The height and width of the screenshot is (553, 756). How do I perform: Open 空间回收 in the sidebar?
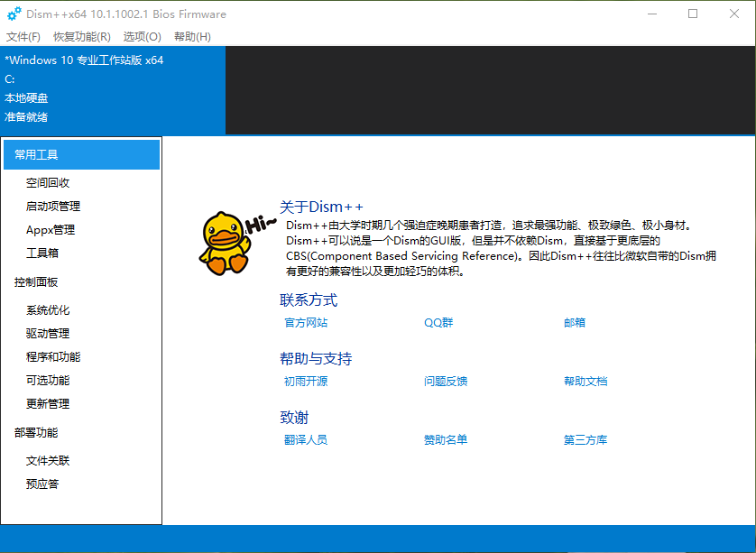click(x=48, y=183)
